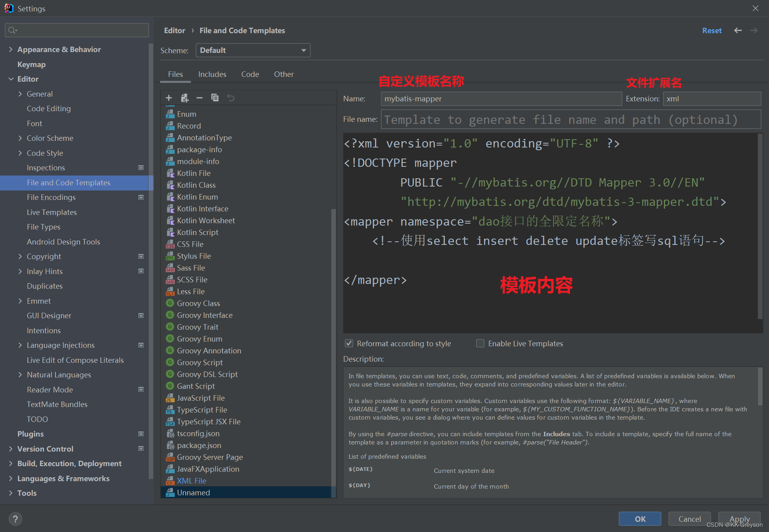Click the Groovy Class template icon
This screenshot has height=532, width=769.
[x=170, y=303]
